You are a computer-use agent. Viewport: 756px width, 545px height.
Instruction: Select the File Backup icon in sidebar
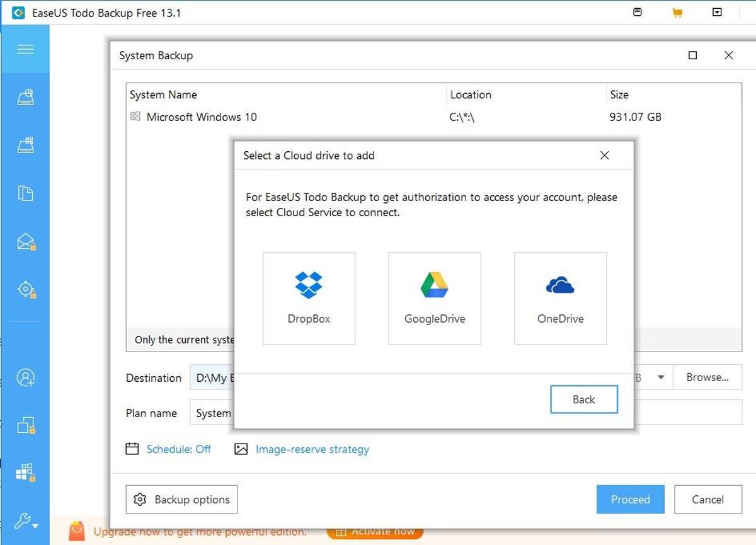click(x=25, y=193)
